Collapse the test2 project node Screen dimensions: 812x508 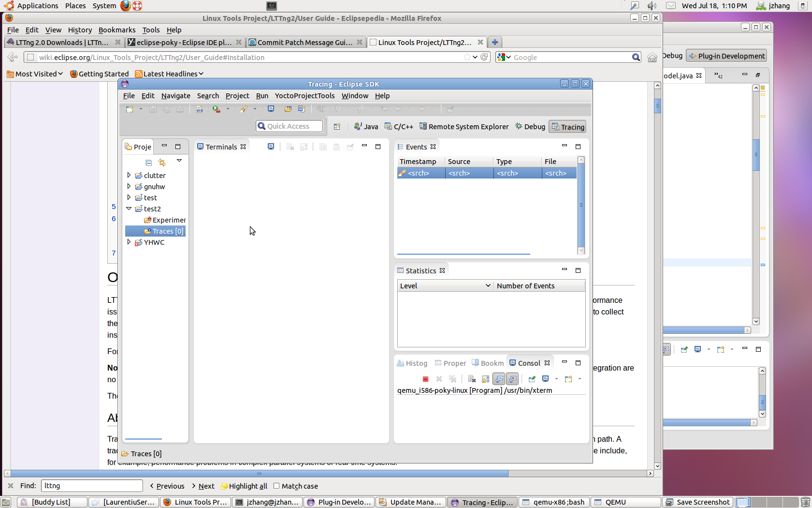(129, 209)
